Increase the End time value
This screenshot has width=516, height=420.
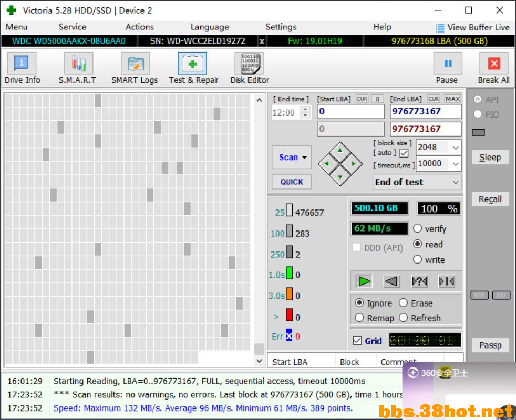305,109
